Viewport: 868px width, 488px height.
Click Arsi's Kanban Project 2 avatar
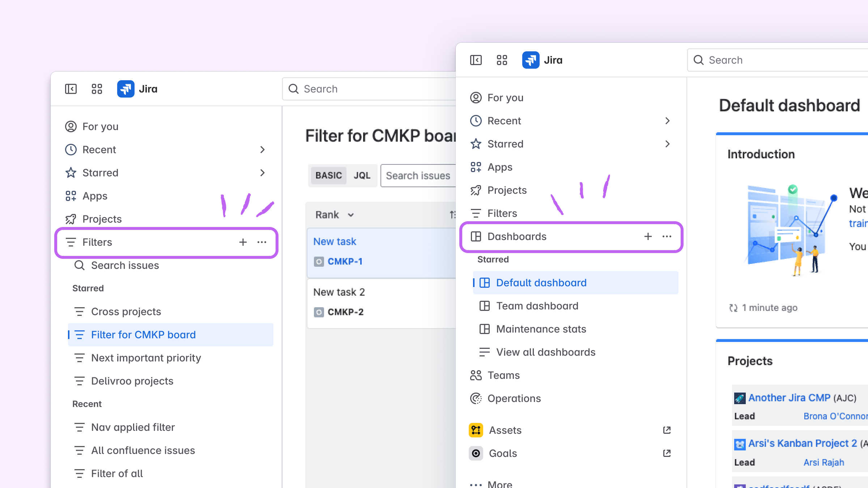(x=740, y=444)
